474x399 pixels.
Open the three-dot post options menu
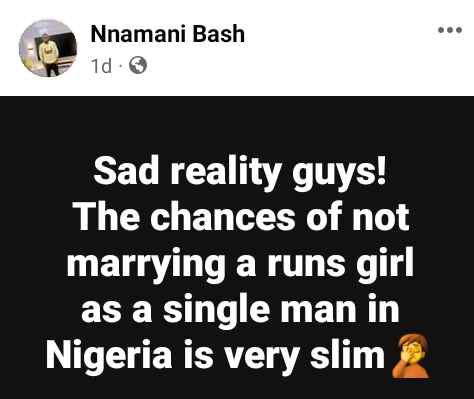pos(450,30)
